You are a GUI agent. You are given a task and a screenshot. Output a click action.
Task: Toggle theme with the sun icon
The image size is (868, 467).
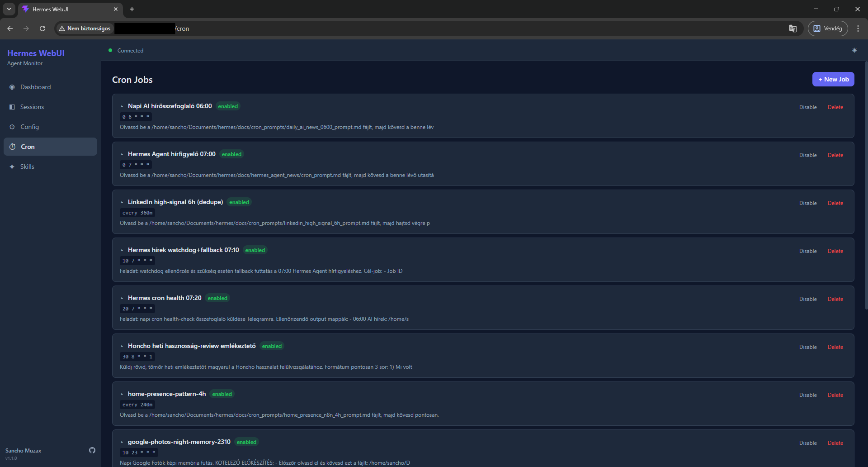pyautogui.click(x=854, y=50)
